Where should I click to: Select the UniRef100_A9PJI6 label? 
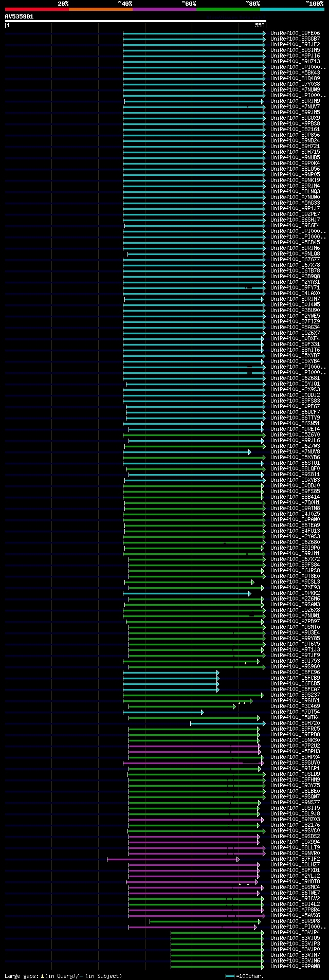[x=295, y=56]
